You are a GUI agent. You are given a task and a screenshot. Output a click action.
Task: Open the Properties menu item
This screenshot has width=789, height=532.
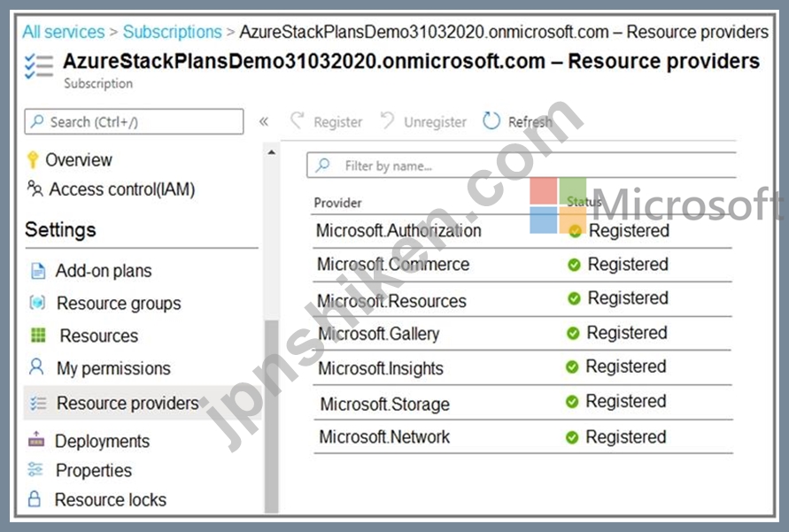pos(94,470)
